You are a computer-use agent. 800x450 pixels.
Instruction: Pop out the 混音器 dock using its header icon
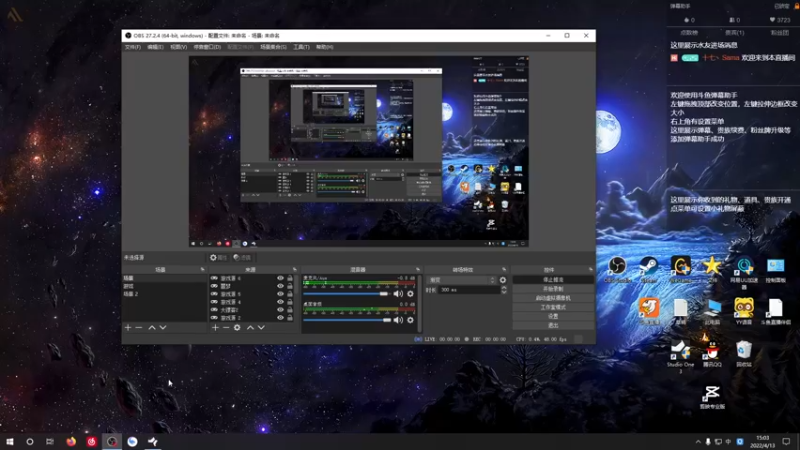click(x=418, y=269)
